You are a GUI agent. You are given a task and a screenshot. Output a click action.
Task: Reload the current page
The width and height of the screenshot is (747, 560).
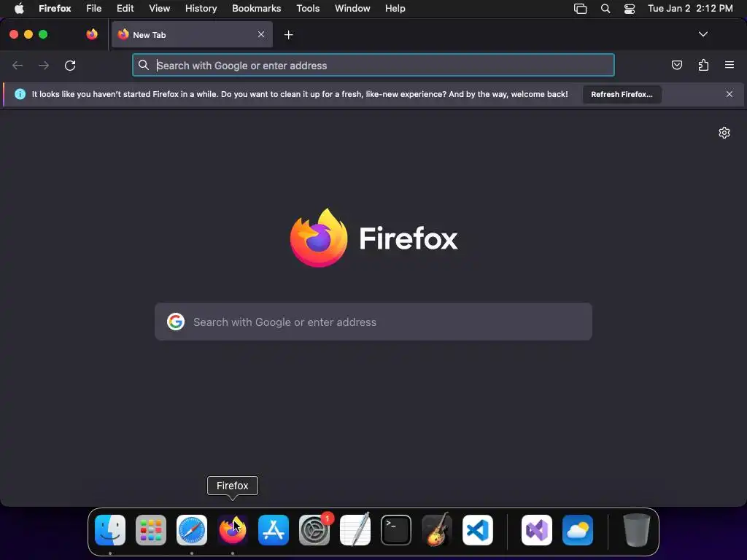click(70, 65)
